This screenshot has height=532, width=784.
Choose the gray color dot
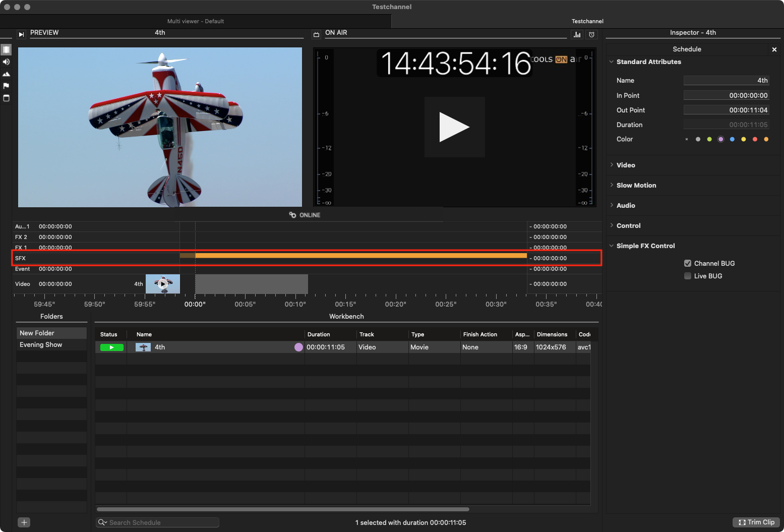[698, 139]
